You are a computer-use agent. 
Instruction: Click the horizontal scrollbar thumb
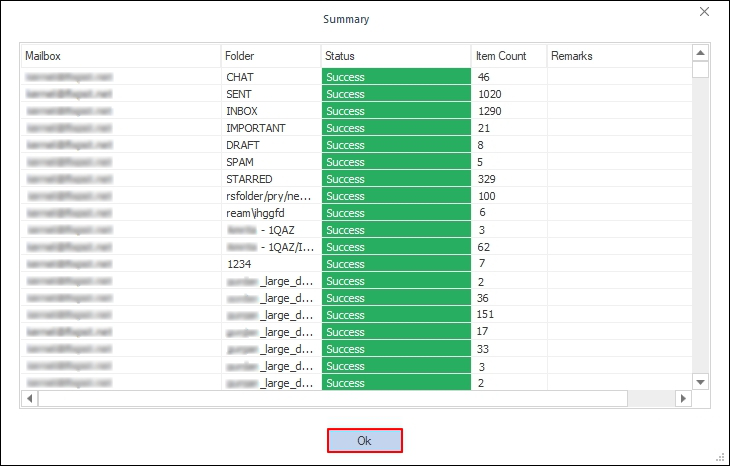pos(333,398)
